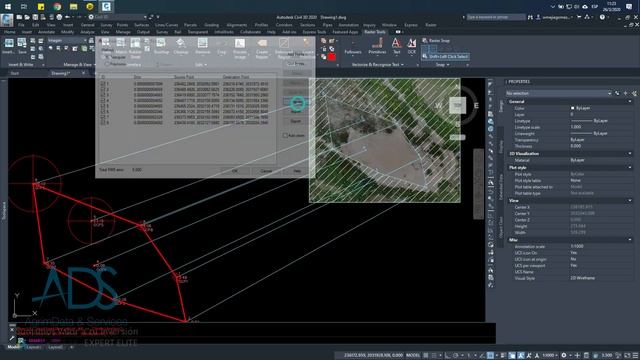Screen dimensions: 640x360
Task: Click the Color ByLayer property swatch
Action: coord(572,108)
